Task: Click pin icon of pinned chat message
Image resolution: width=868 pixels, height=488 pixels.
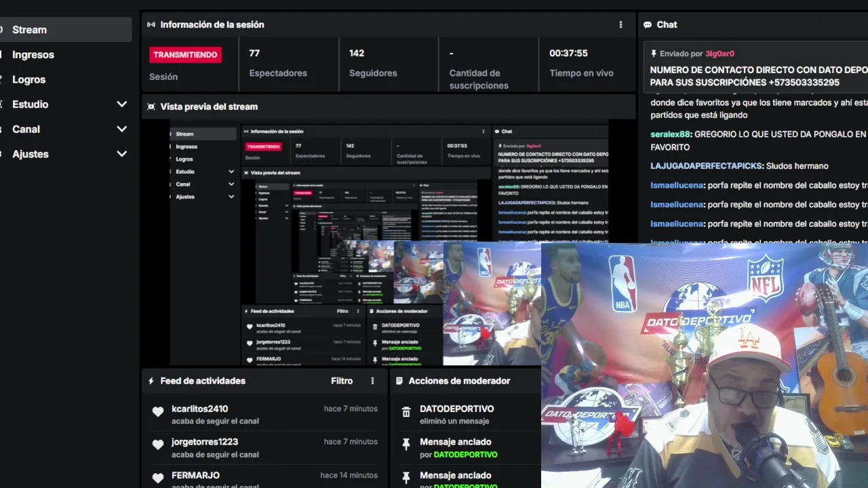Action: 654,54
